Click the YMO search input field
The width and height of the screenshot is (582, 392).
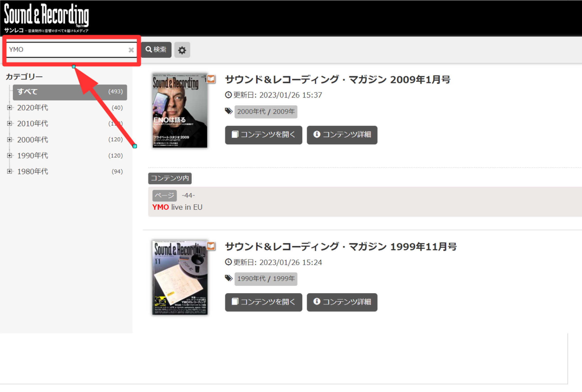point(72,50)
